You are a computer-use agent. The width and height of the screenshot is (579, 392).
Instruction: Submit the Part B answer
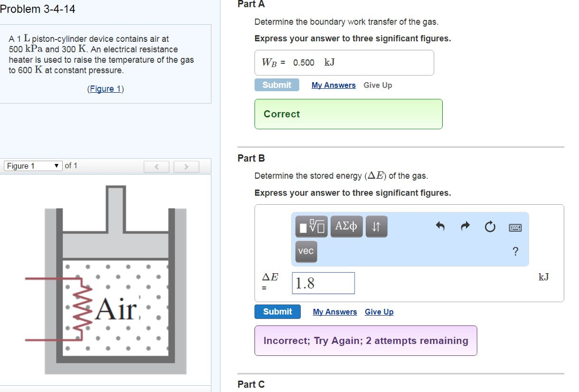[x=277, y=312]
